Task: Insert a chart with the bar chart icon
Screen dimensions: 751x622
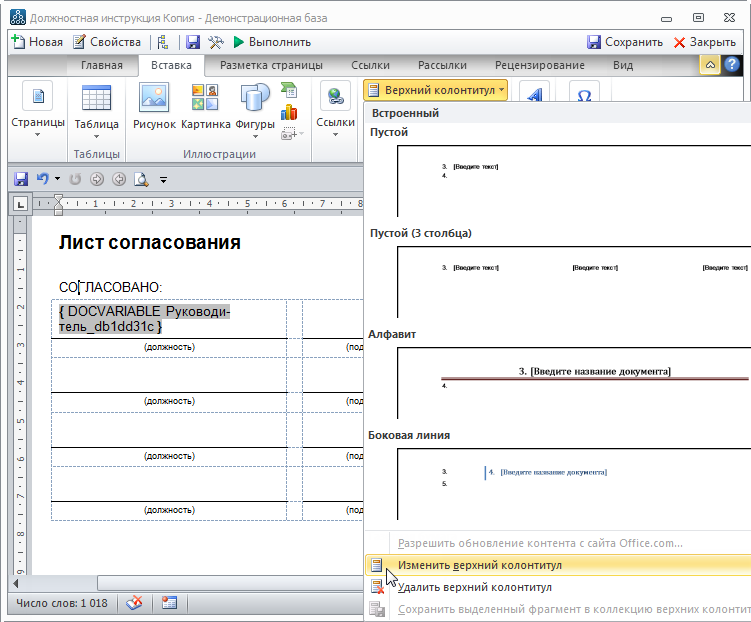Action: pyautogui.click(x=289, y=113)
